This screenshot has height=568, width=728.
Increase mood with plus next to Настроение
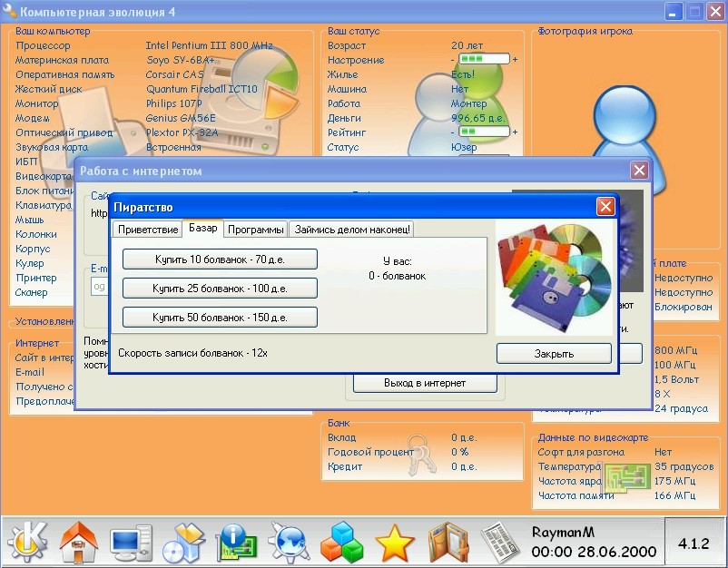(515, 59)
